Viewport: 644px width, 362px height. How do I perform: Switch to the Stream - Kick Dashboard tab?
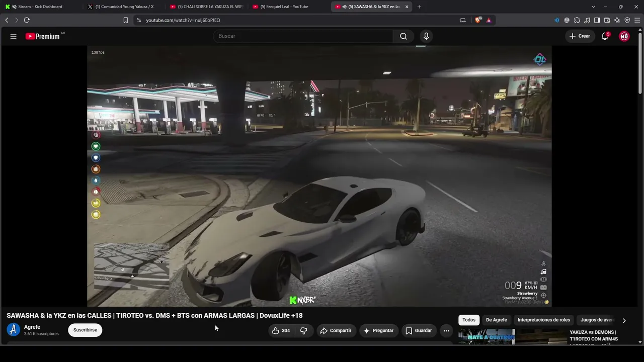coord(40,7)
